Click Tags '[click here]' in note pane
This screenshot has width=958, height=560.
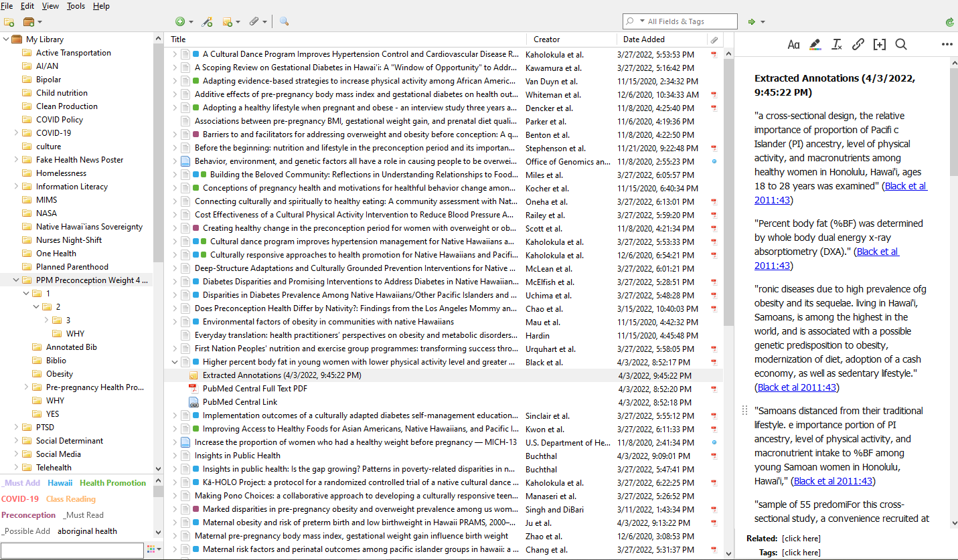(x=801, y=553)
